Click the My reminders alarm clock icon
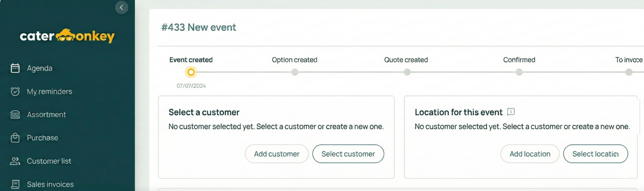644x191 pixels. [15, 91]
